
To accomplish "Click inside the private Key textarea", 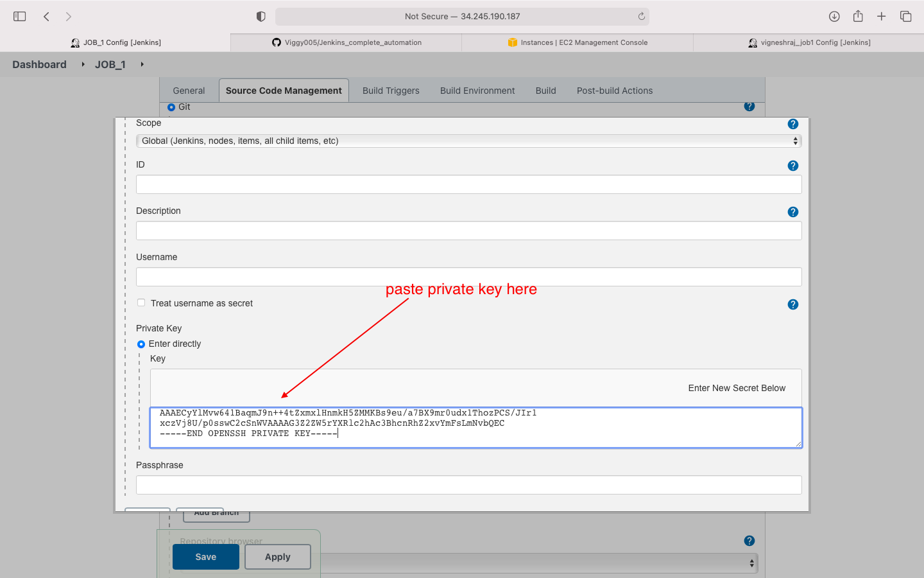I will pyautogui.click(x=475, y=427).
